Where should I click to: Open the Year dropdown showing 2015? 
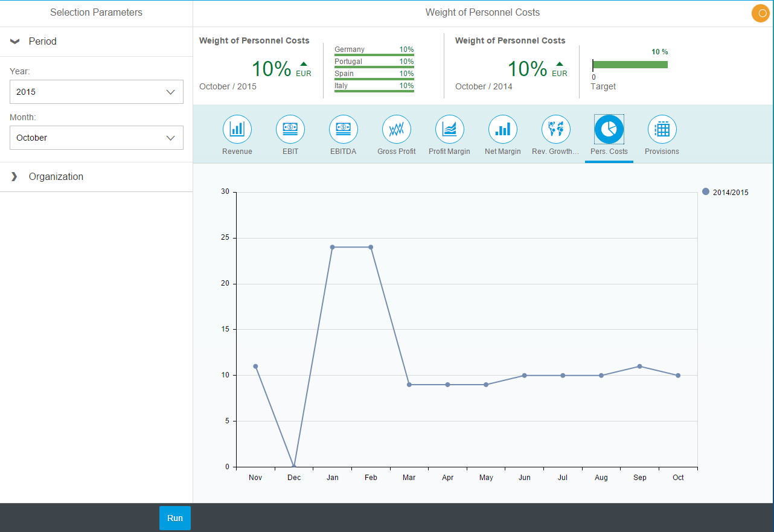point(97,92)
